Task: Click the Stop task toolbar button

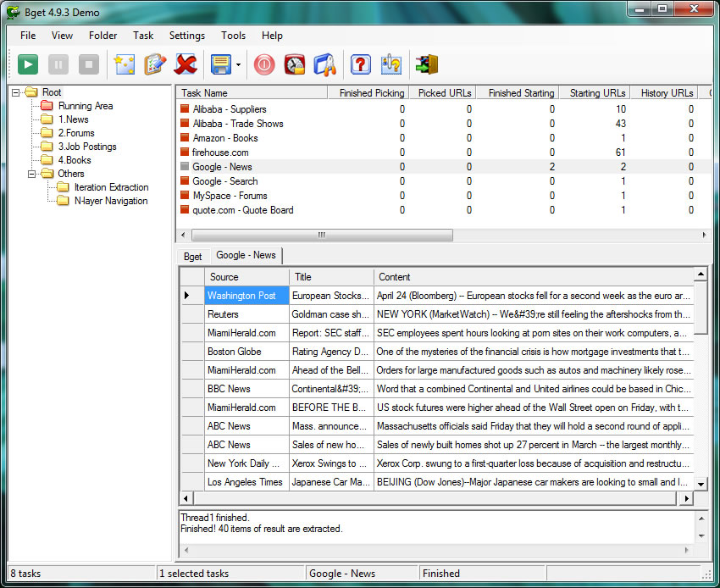Action: click(x=89, y=64)
